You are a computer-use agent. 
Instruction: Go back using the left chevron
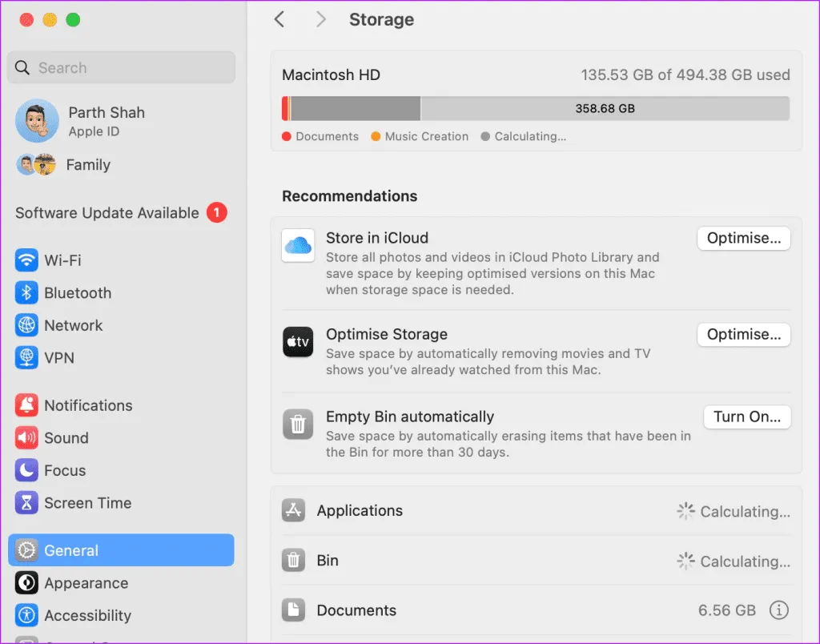(x=279, y=19)
